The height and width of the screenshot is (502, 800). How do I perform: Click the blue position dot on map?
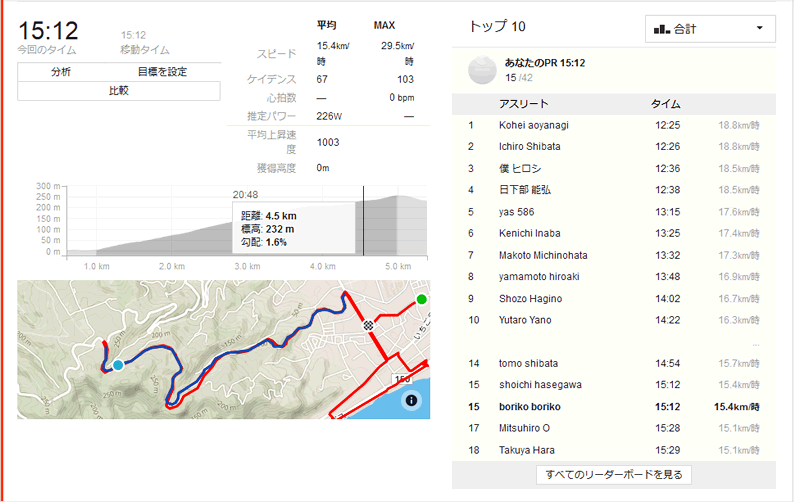point(118,365)
